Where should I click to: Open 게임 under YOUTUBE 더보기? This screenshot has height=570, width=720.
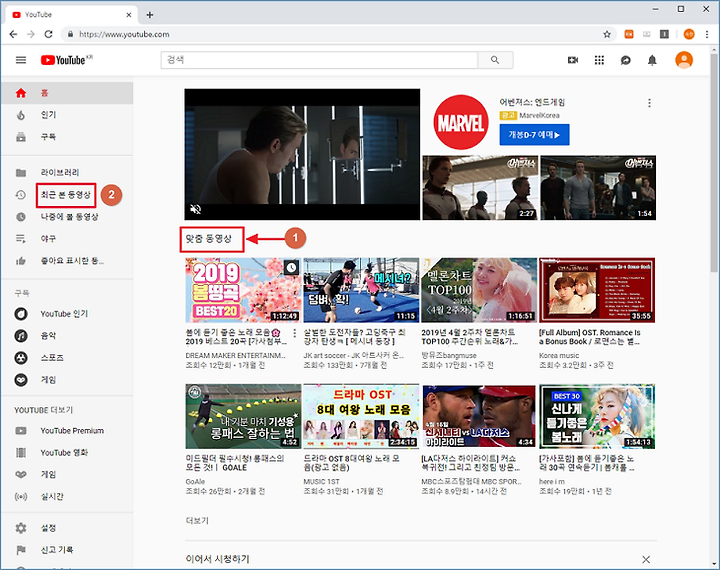point(67,474)
